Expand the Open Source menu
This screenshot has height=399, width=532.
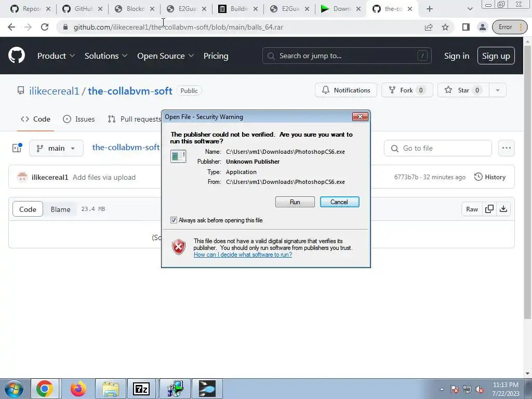coord(166,56)
